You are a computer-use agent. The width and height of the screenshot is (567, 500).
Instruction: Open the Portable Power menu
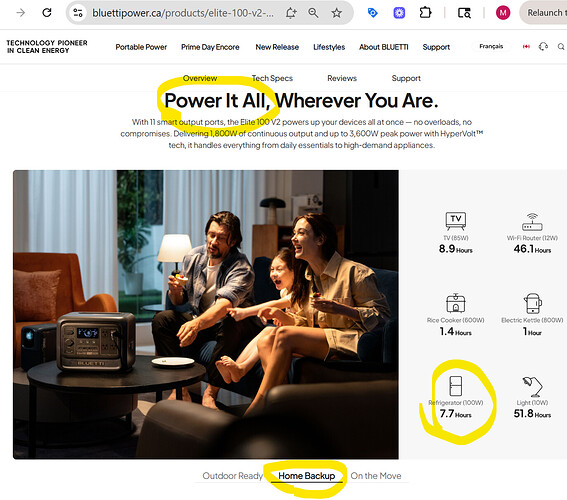pos(141,47)
